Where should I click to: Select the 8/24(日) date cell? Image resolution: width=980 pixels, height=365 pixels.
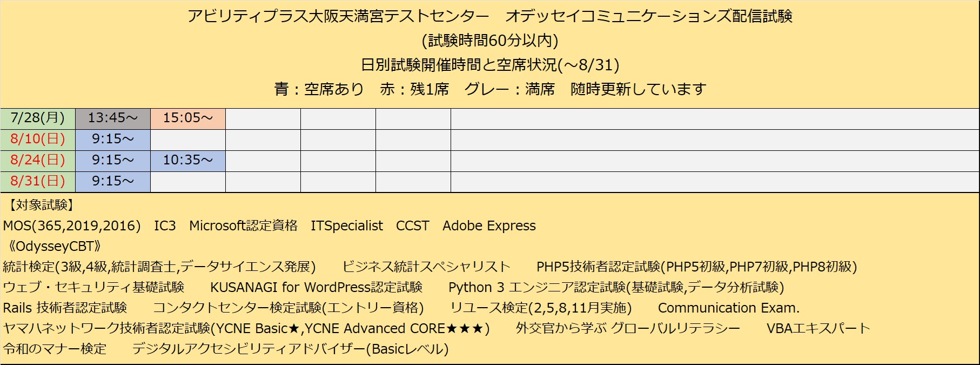[38, 161]
